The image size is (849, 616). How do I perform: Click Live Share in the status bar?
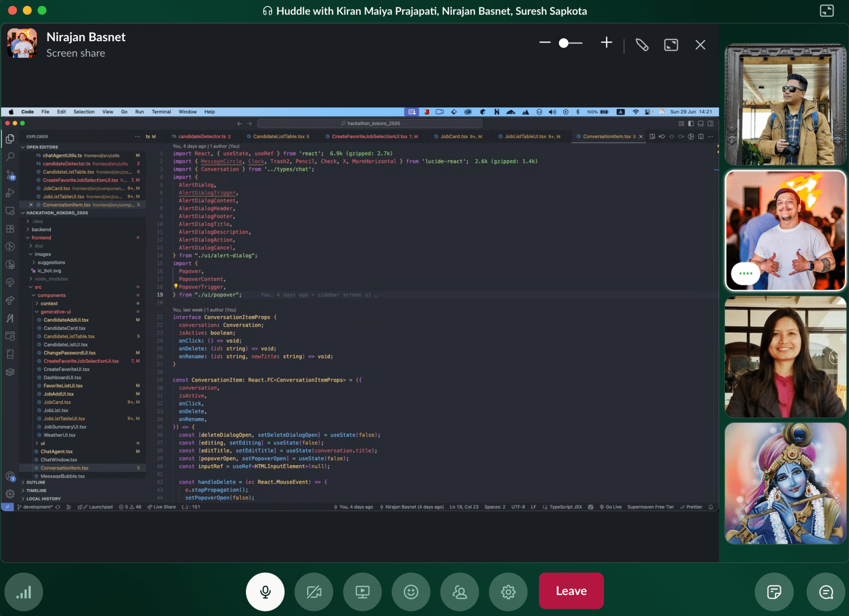tap(162, 507)
